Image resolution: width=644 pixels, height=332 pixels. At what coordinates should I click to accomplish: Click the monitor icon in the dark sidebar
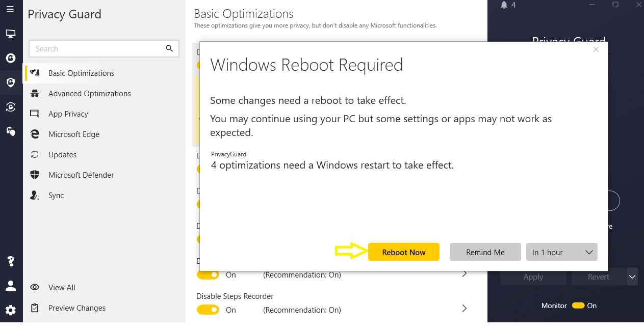10,34
